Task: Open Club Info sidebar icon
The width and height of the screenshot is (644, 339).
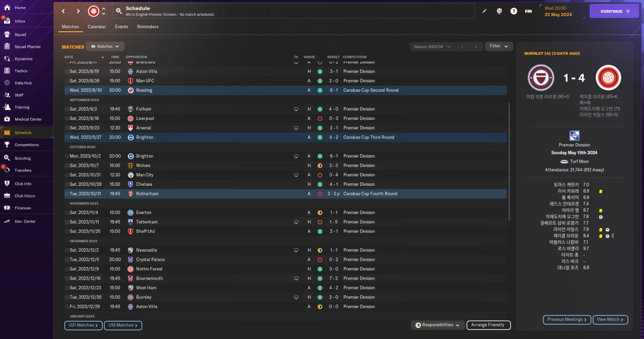Action: coord(7,184)
